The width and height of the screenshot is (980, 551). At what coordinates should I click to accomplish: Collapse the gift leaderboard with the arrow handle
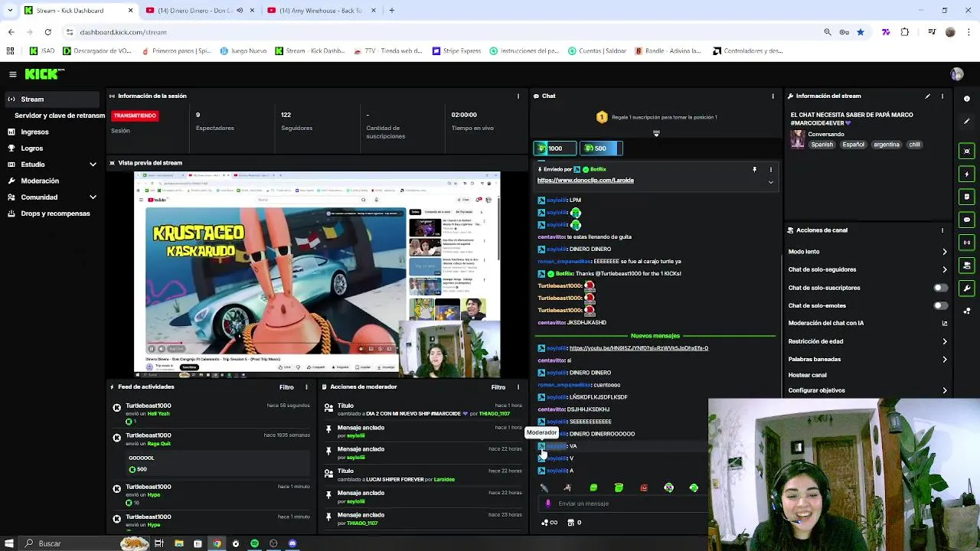pyautogui.click(x=656, y=133)
